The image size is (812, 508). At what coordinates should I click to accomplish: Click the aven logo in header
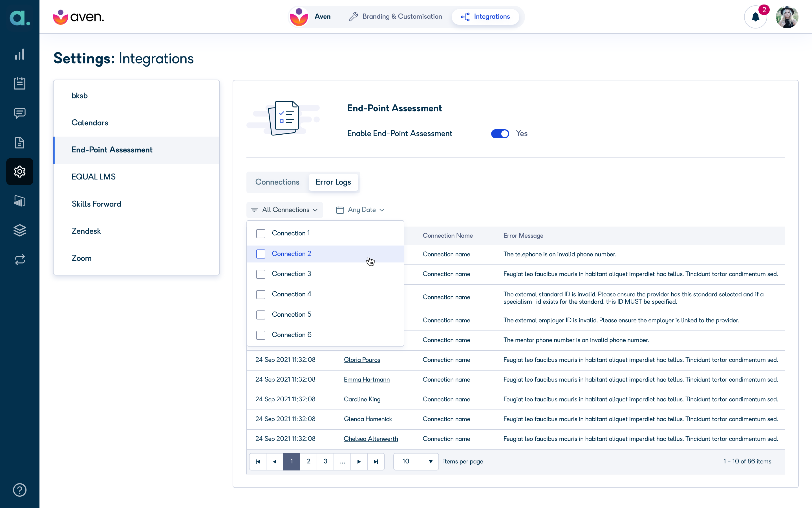[78, 17]
